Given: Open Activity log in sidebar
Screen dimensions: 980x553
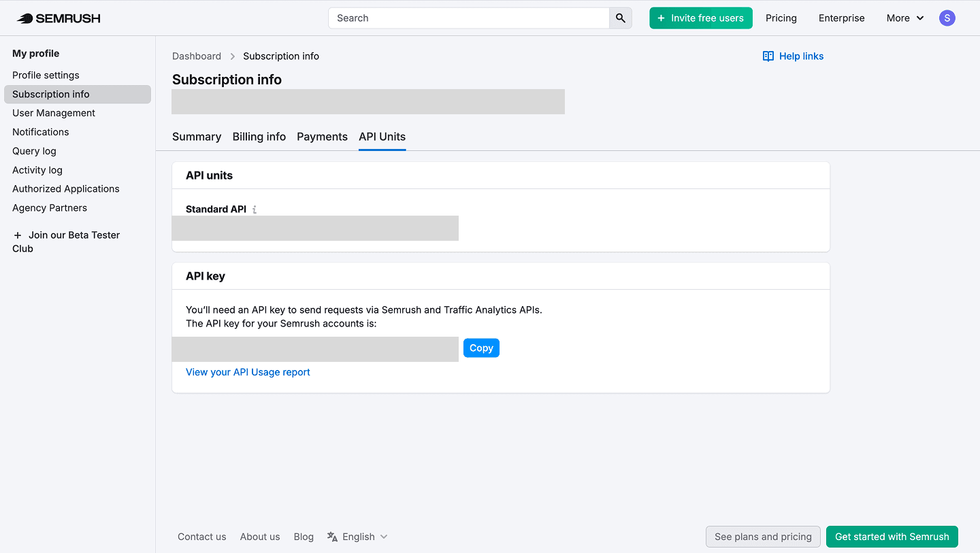Looking at the screenshot, I should point(37,170).
